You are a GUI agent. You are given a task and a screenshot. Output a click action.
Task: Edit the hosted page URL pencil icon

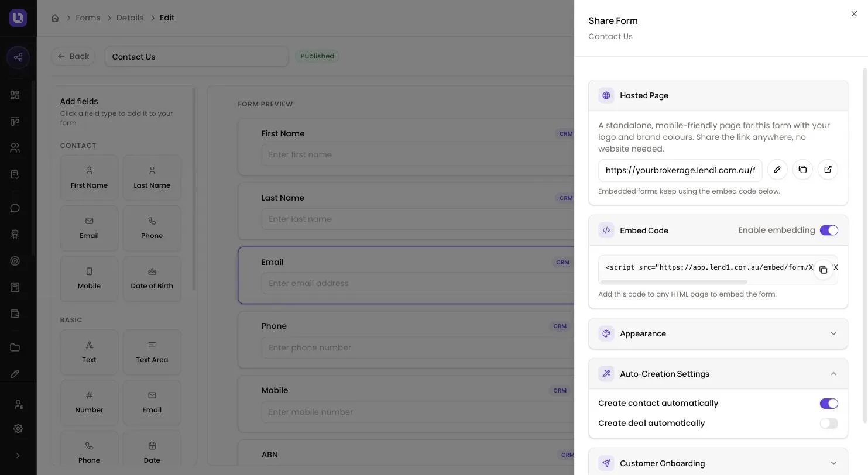point(777,170)
